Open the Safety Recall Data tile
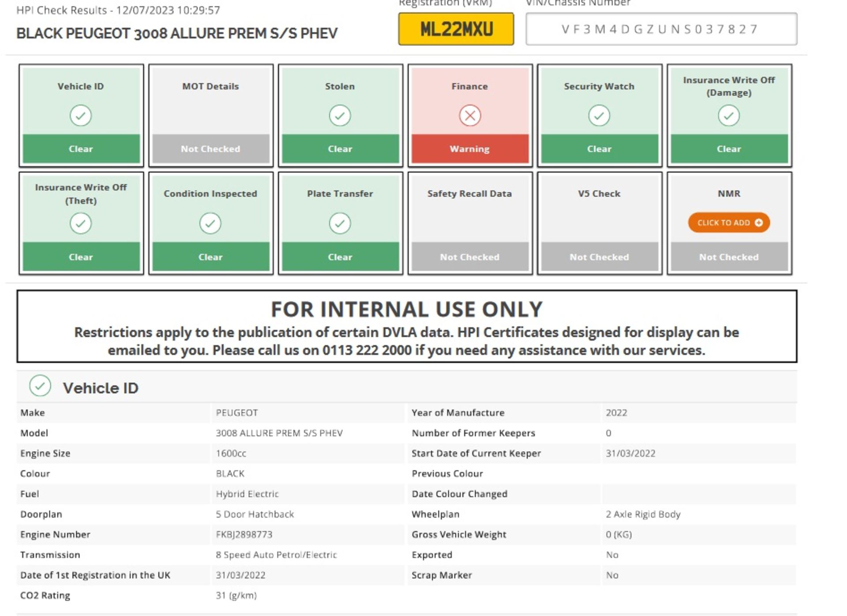847x616 pixels. click(x=470, y=223)
